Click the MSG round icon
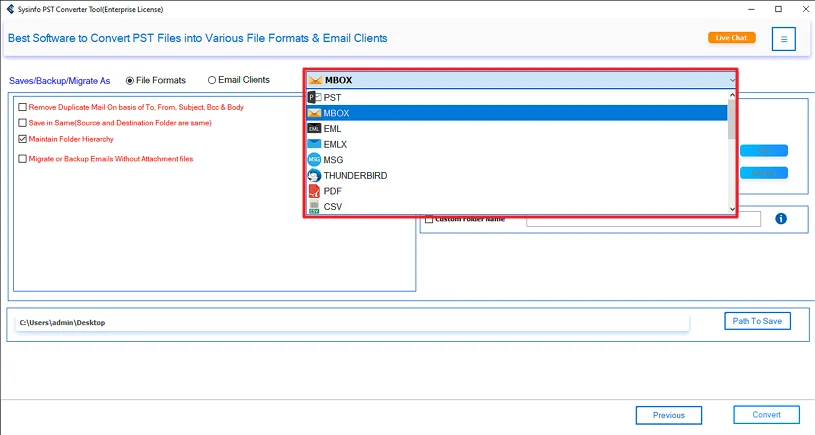 pos(314,160)
